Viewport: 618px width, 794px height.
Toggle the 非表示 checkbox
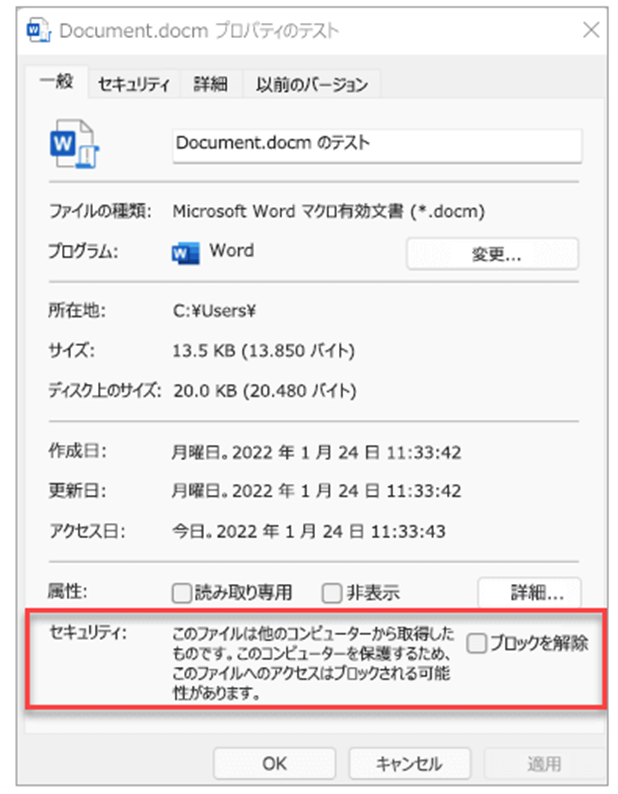pos(332,593)
